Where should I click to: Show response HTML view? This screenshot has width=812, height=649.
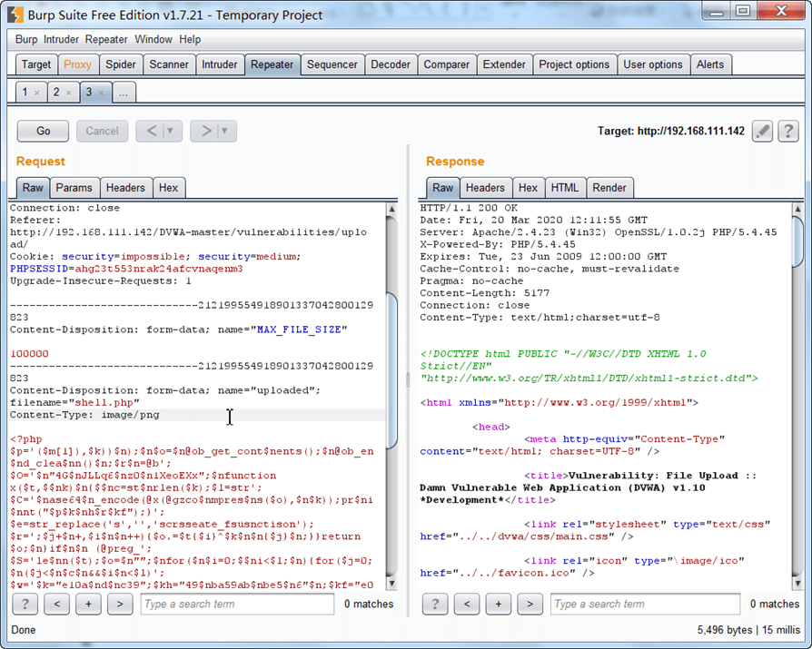tap(564, 188)
